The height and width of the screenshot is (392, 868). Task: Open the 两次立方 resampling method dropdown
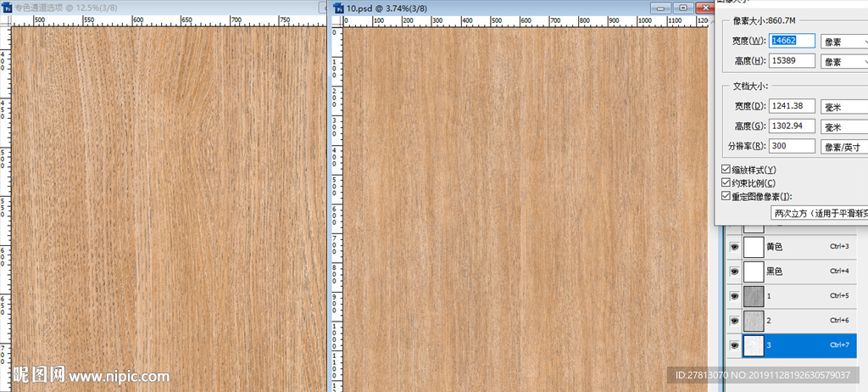point(820,213)
